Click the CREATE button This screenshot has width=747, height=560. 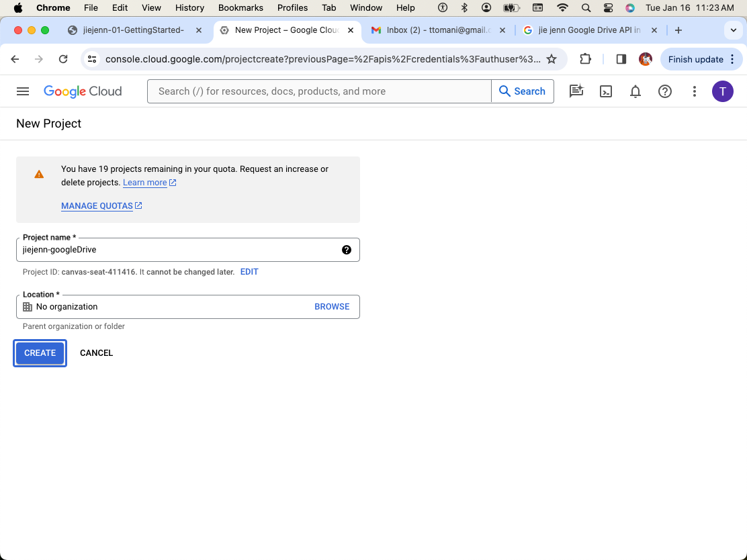point(40,353)
